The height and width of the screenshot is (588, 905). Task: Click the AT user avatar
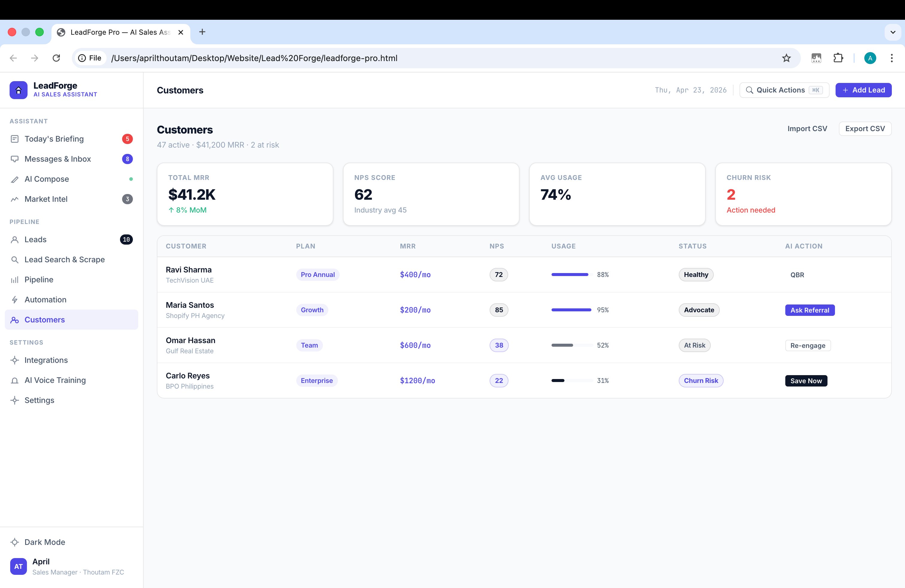[x=18, y=566]
